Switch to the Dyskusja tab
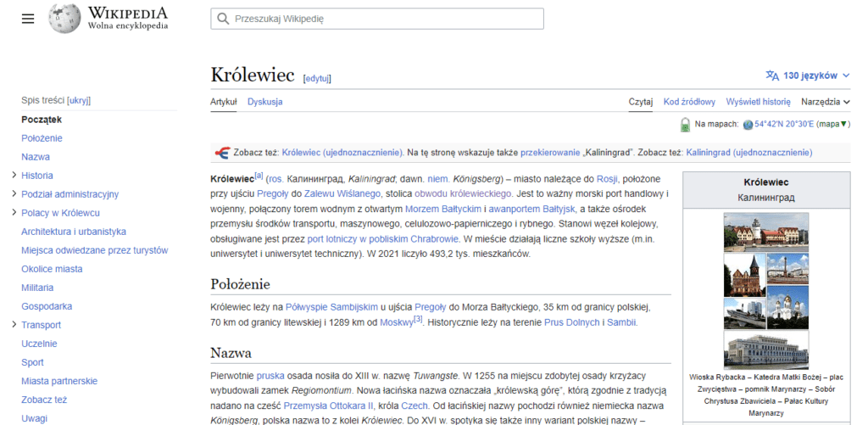The image size is (868, 425). pyautogui.click(x=264, y=102)
